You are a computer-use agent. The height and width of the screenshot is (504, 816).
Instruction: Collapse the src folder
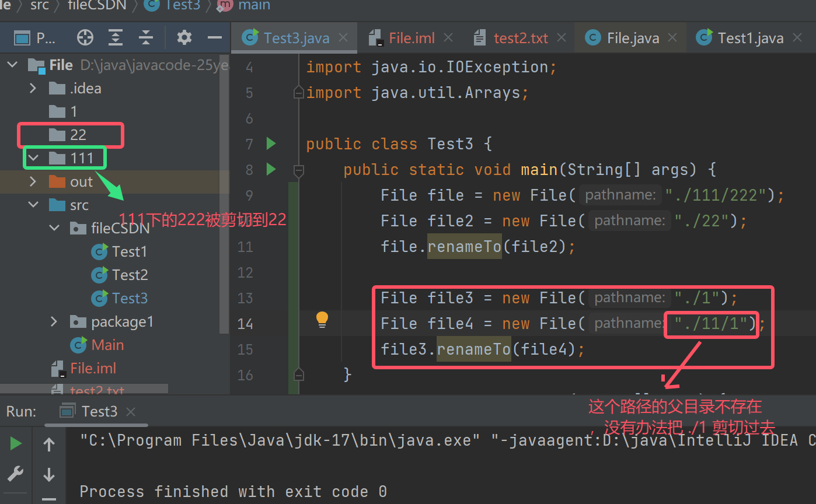pyautogui.click(x=33, y=205)
